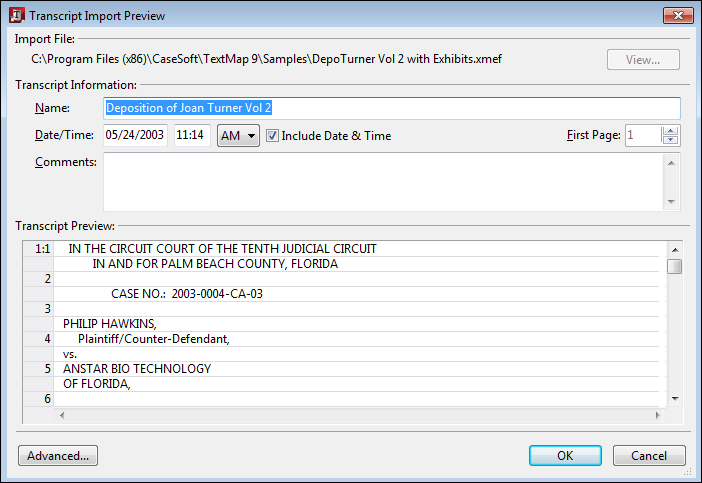
Task: Click the transcript preview up scroll arrow
Action: pyautogui.click(x=675, y=250)
